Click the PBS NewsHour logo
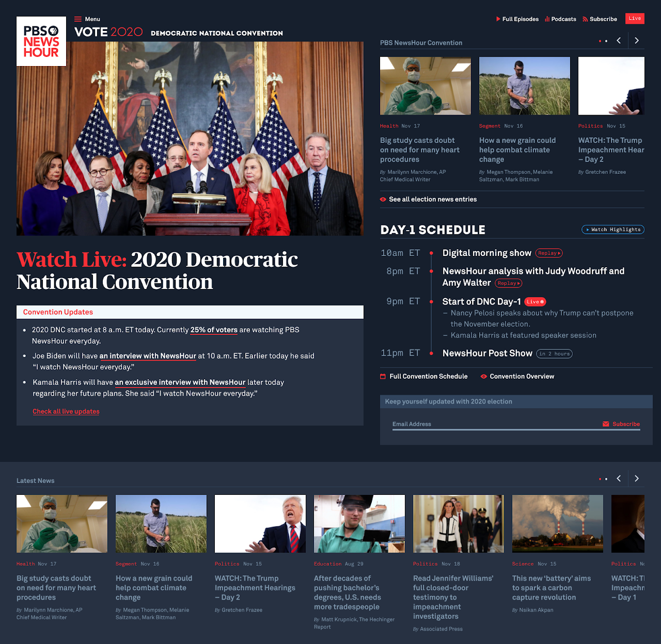The image size is (661, 644). point(41,41)
